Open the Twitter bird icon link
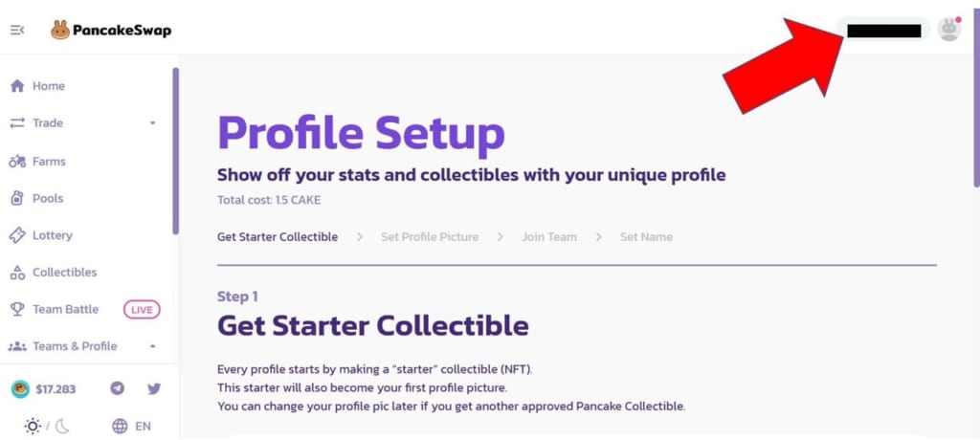Viewport: 980px width, 440px height. [154, 388]
